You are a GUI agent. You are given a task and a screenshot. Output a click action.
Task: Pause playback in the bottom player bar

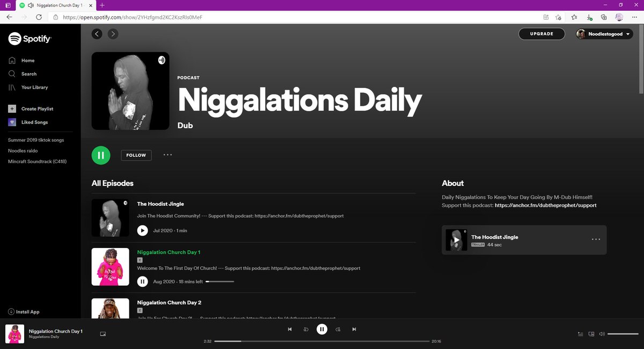(321, 329)
